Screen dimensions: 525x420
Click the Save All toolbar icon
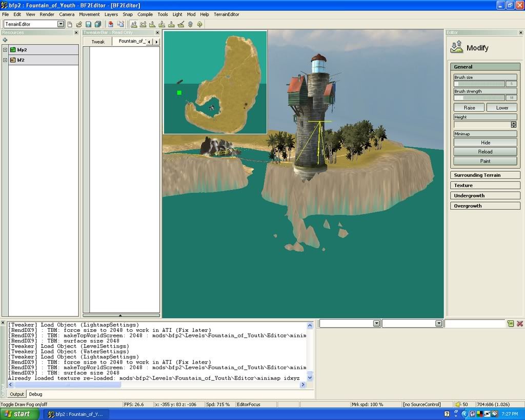click(x=97, y=24)
